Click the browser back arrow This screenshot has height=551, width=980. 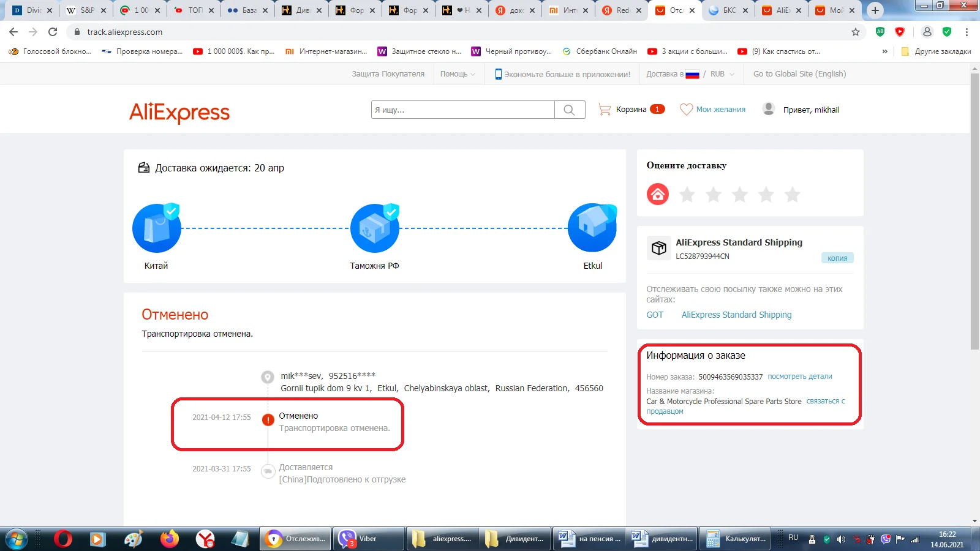(x=13, y=32)
